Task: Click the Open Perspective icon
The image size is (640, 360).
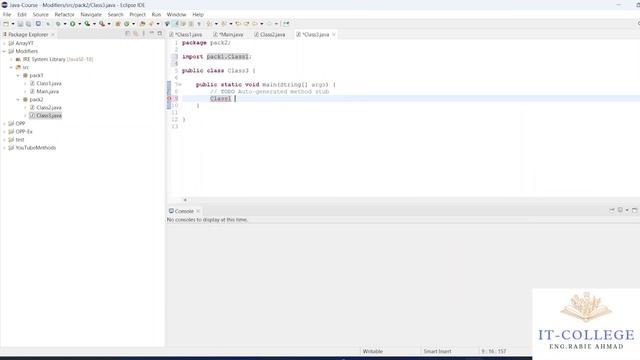Action: click(x=286, y=24)
